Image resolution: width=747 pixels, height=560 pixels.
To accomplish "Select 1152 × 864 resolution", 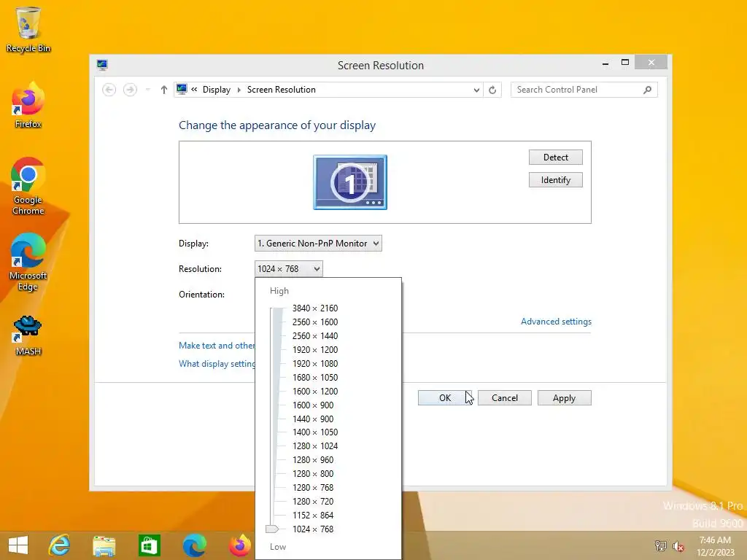I will coord(313,516).
